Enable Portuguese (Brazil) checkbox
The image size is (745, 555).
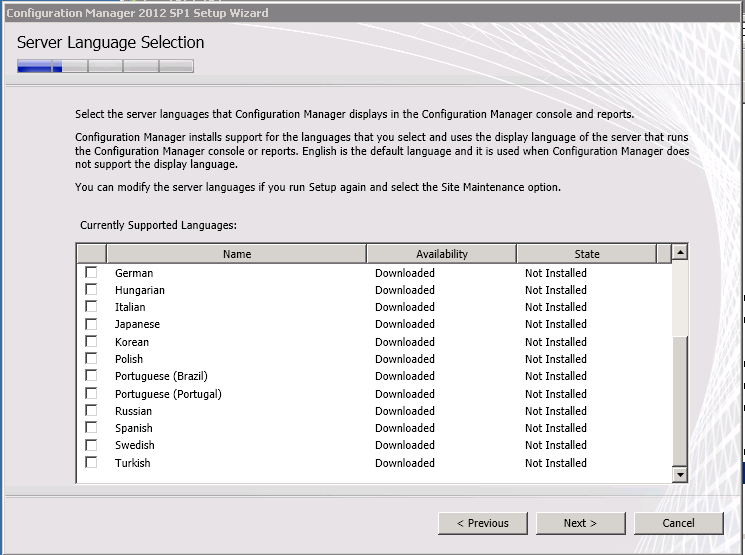pyautogui.click(x=92, y=376)
